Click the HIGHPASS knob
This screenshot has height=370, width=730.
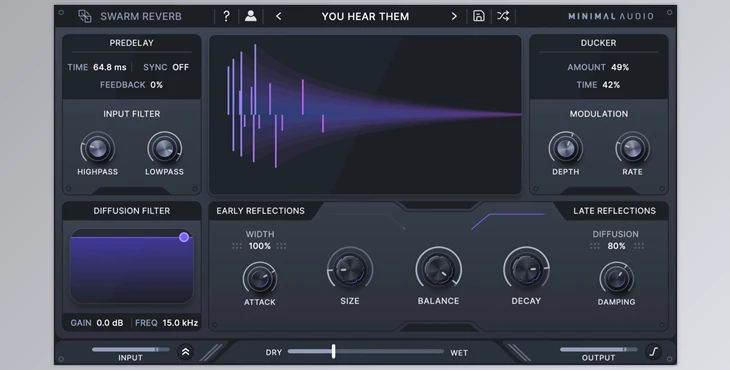coord(97,149)
